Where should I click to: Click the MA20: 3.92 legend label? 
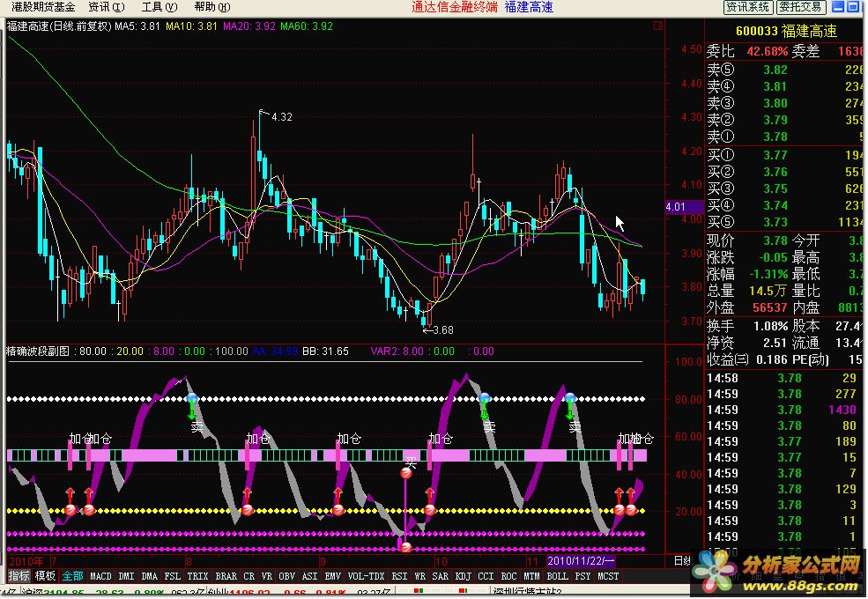[x=249, y=26]
